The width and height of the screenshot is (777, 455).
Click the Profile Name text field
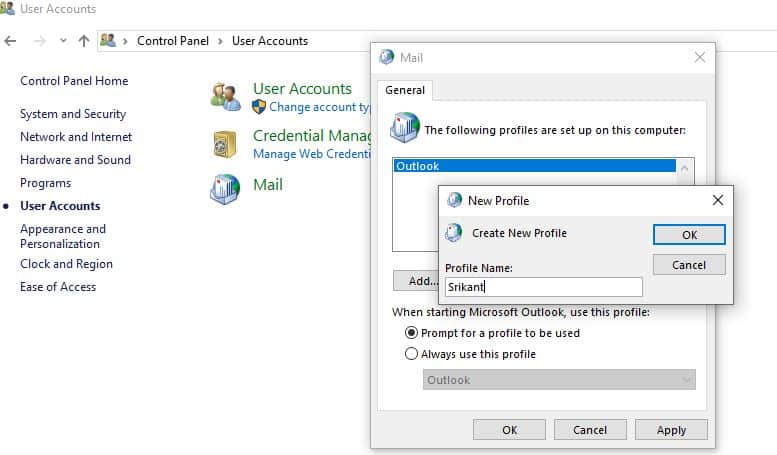(544, 287)
